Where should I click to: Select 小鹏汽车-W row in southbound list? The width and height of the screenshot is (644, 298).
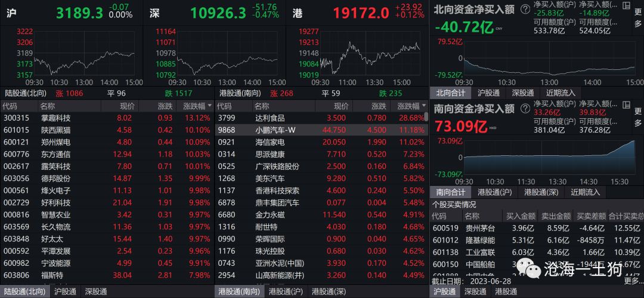[321, 130]
